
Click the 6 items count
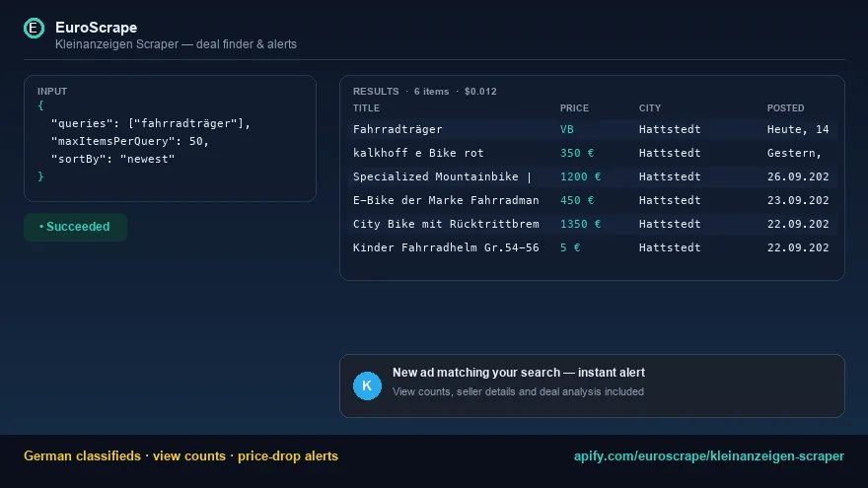(x=431, y=92)
